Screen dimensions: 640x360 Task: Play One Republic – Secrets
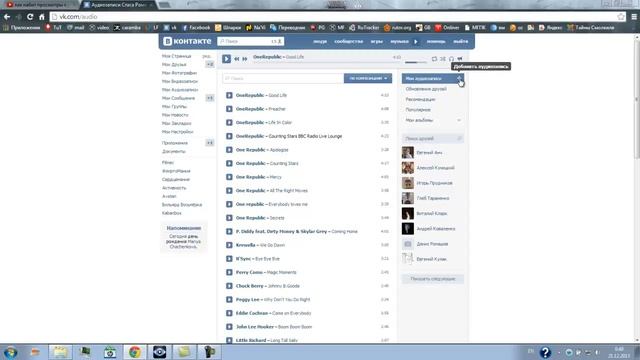[229, 218]
